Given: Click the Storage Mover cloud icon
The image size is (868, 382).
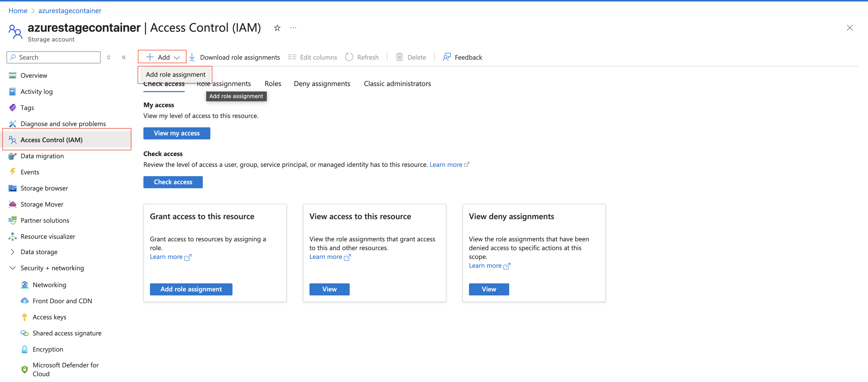Looking at the screenshot, I should coord(13,204).
